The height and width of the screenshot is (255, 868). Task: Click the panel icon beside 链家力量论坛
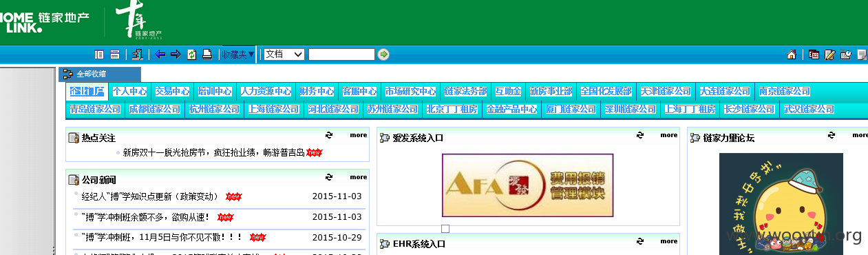(x=695, y=139)
